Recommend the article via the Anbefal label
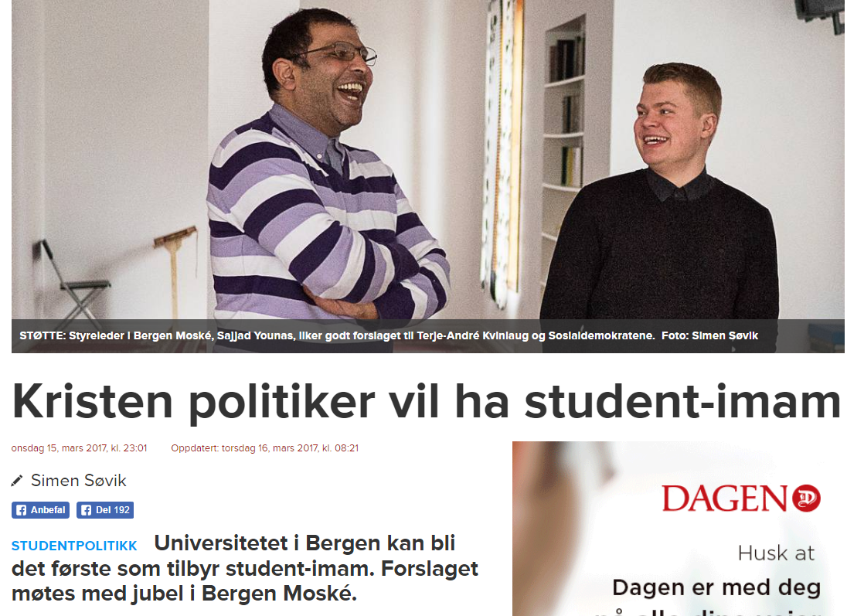847x616 pixels. pyautogui.click(x=48, y=510)
